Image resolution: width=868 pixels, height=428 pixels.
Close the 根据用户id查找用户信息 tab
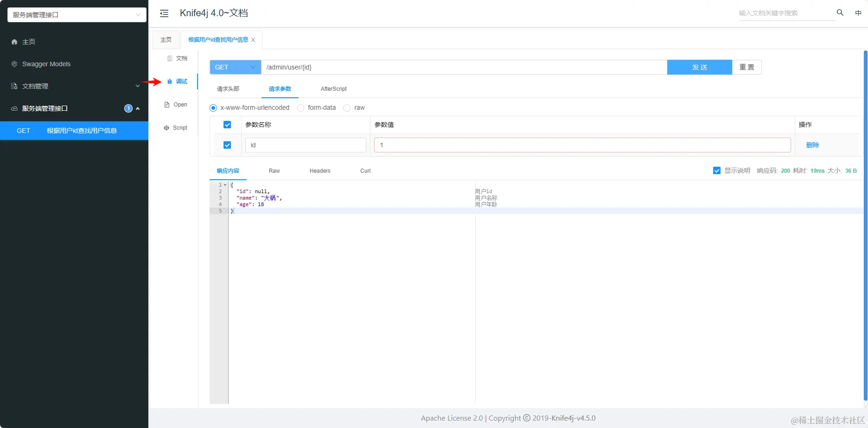(253, 40)
